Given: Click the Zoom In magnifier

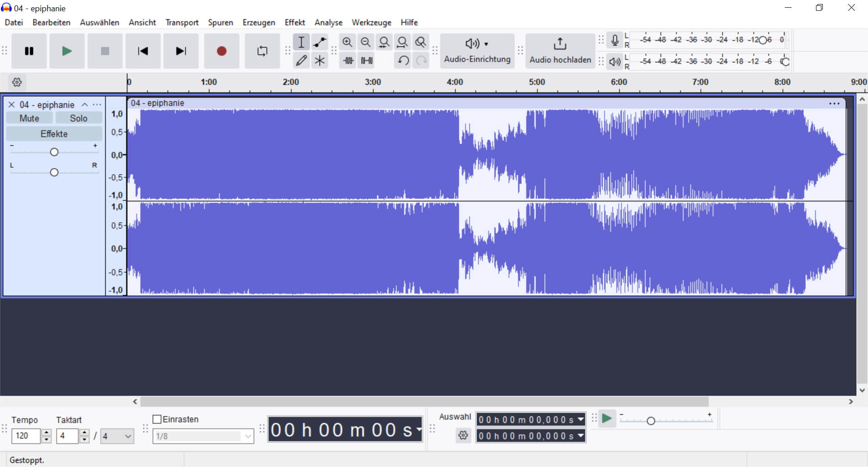Looking at the screenshot, I should click(347, 42).
